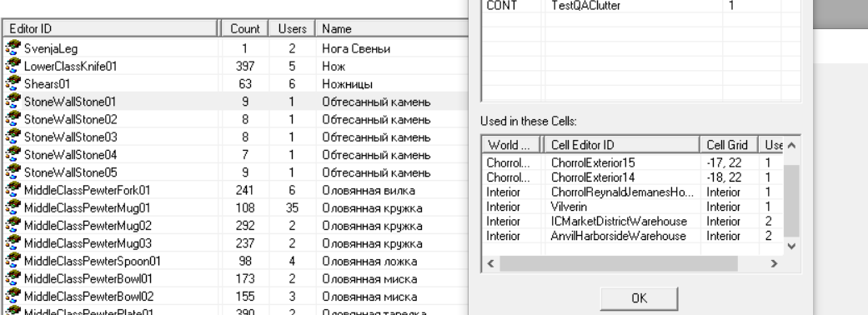Click the MiddleClassPewterSpoon01 item icon
The image size is (868, 315).
[13, 261]
